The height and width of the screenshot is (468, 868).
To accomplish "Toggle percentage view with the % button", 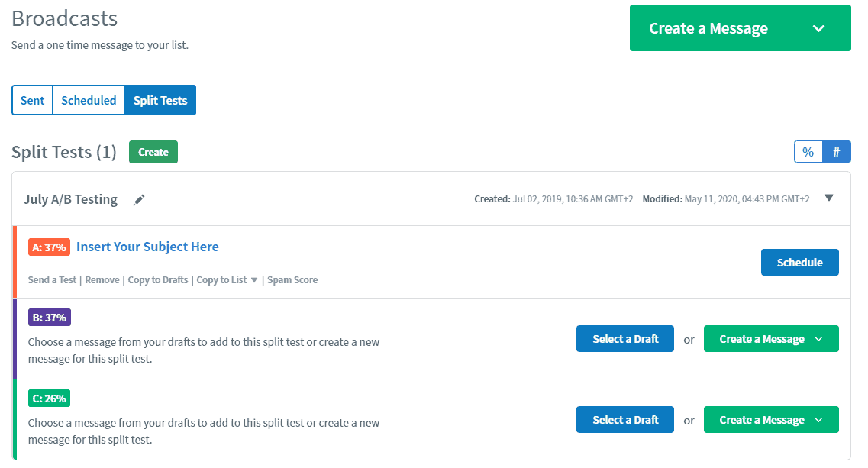I will click(808, 151).
